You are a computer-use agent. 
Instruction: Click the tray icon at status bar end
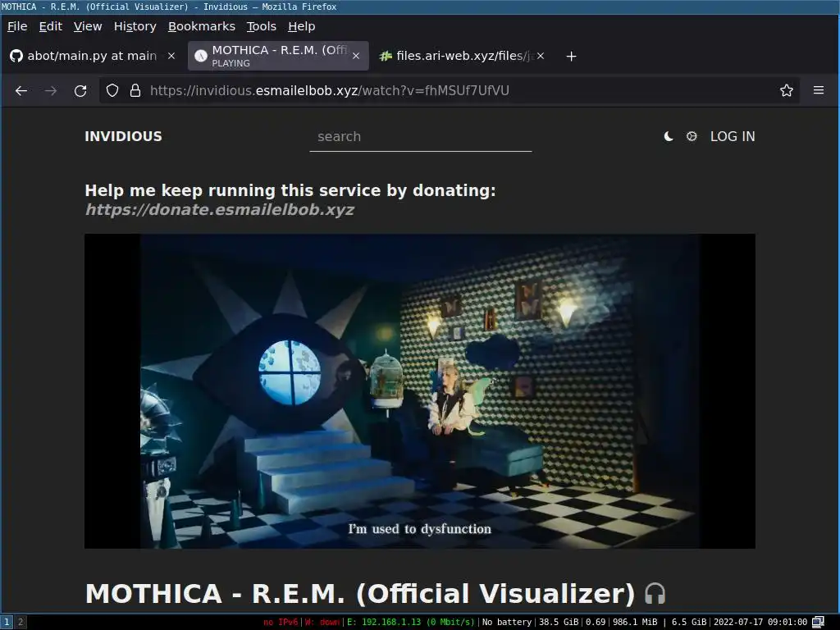[x=818, y=622]
